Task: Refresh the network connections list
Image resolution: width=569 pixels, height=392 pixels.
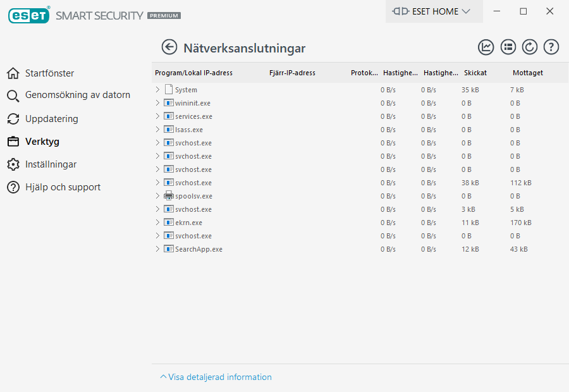Action: [x=530, y=47]
